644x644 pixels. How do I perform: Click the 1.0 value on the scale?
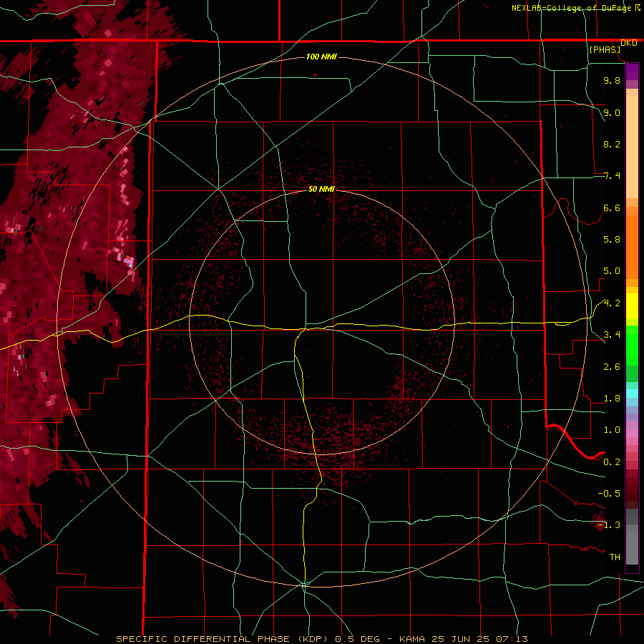click(x=612, y=430)
